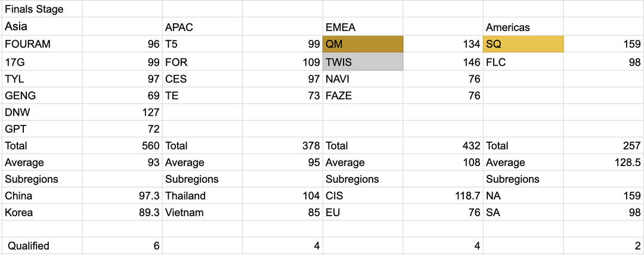
Task: Select the gray-highlighted TWIS cell
Action: (x=363, y=62)
